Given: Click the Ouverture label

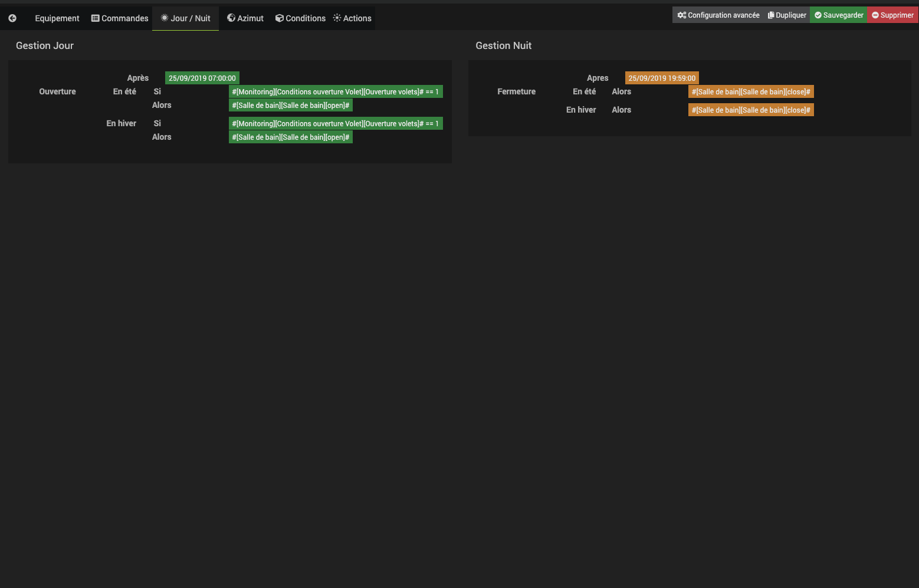Looking at the screenshot, I should click(x=57, y=91).
